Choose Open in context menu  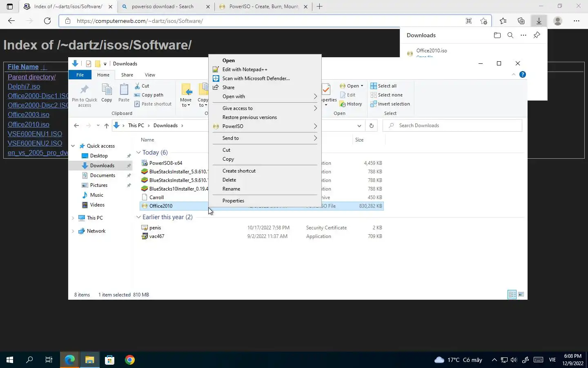click(x=265, y=61)
